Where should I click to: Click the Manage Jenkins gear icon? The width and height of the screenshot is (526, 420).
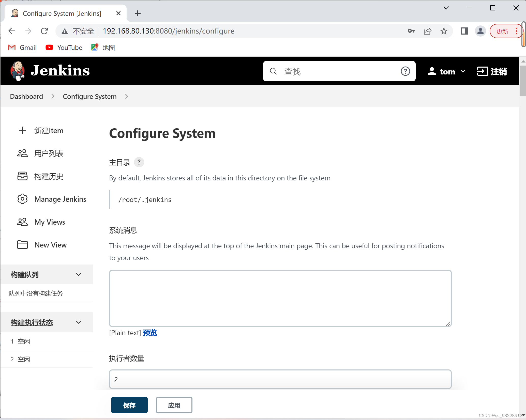[x=22, y=199]
